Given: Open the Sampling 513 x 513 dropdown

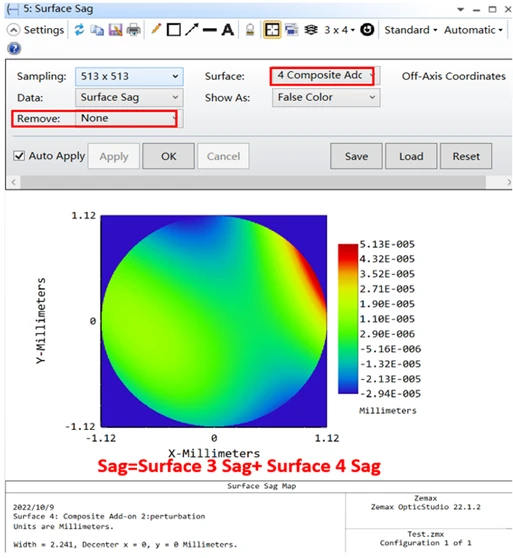Looking at the screenshot, I should point(129,77).
